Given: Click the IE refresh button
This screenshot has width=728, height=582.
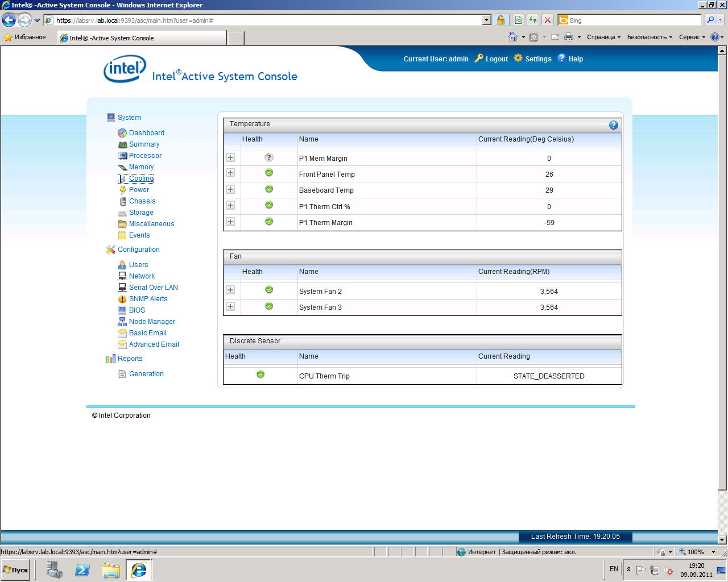Looking at the screenshot, I should coord(533,20).
